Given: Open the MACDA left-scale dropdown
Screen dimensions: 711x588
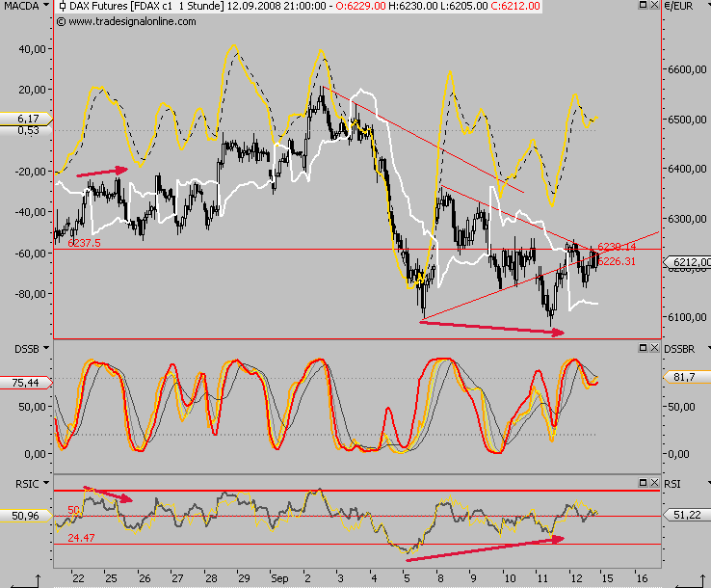Looking at the screenshot, I should coord(46,6).
